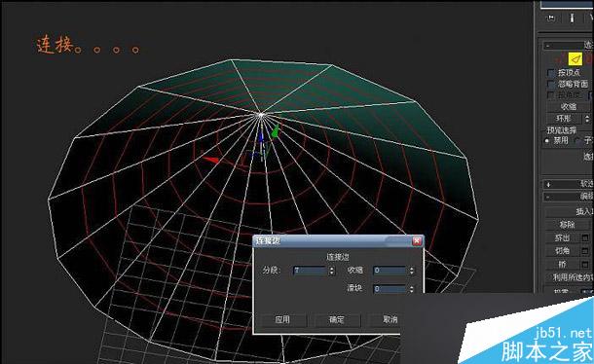Click the 移除 (Remove) button
Image resolution: width=594 pixels, height=364 pixels.
coord(568,225)
